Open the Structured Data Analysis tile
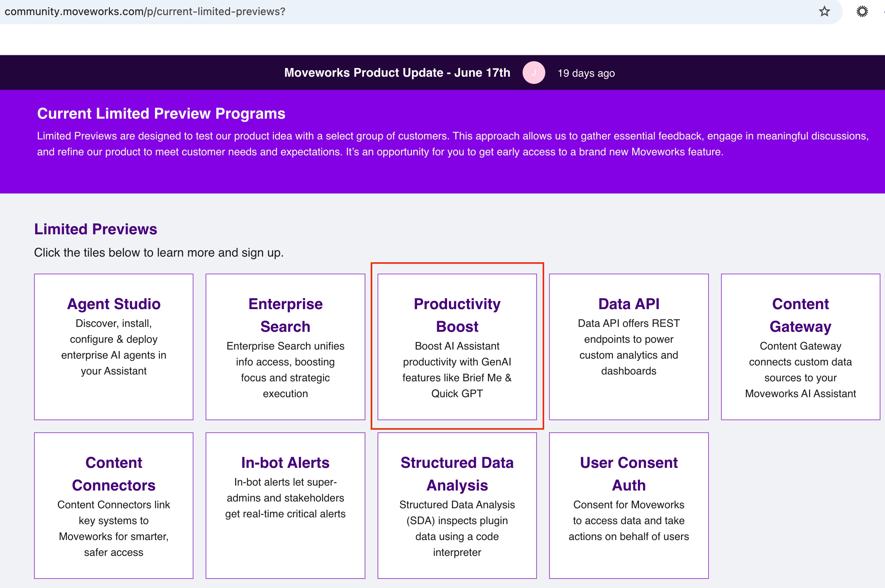 pos(457,505)
